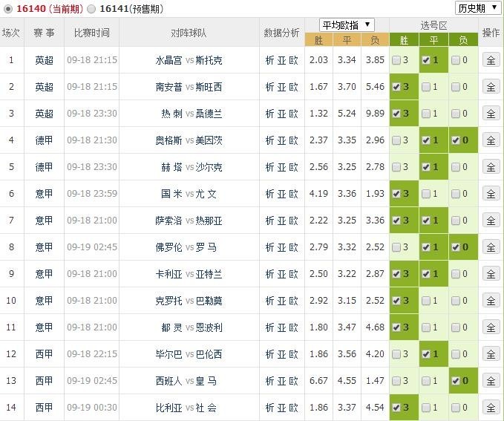Uncheck the draw (1) box for 奥格斯 vs 美因茨

tap(427, 140)
